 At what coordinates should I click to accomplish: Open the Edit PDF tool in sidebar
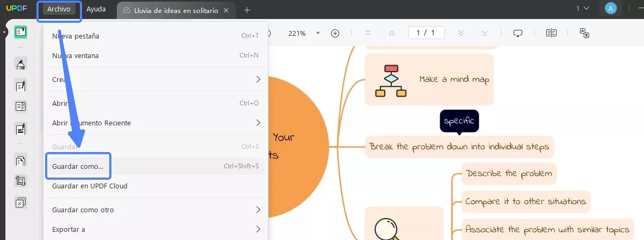[x=21, y=86]
